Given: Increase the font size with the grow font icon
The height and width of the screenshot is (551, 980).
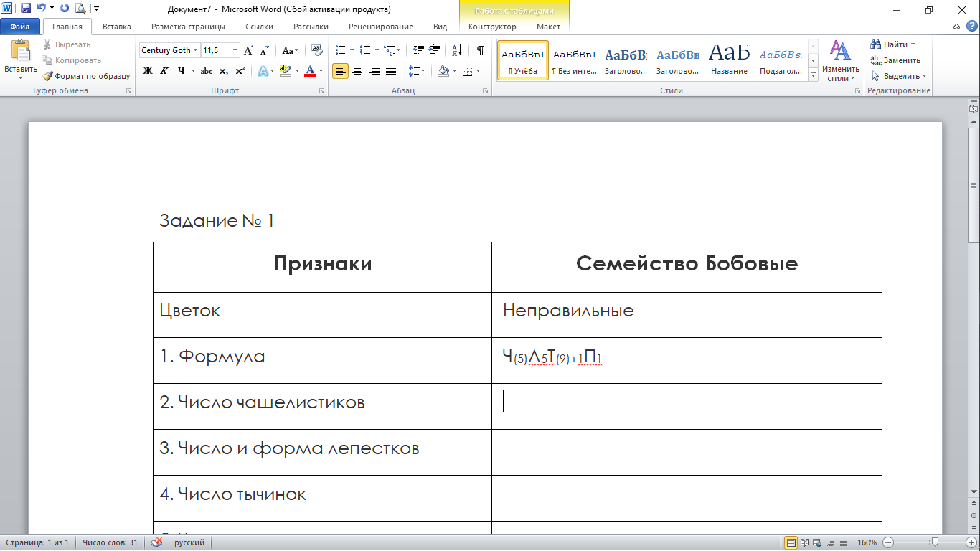Looking at the screenshot, I should coord(248,50).
